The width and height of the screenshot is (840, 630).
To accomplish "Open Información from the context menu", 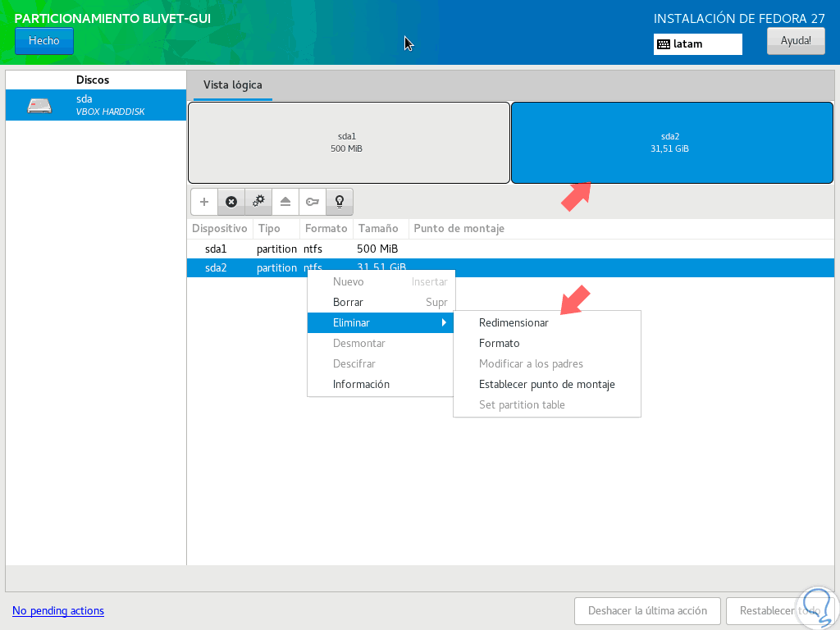I will click(381, 384).
